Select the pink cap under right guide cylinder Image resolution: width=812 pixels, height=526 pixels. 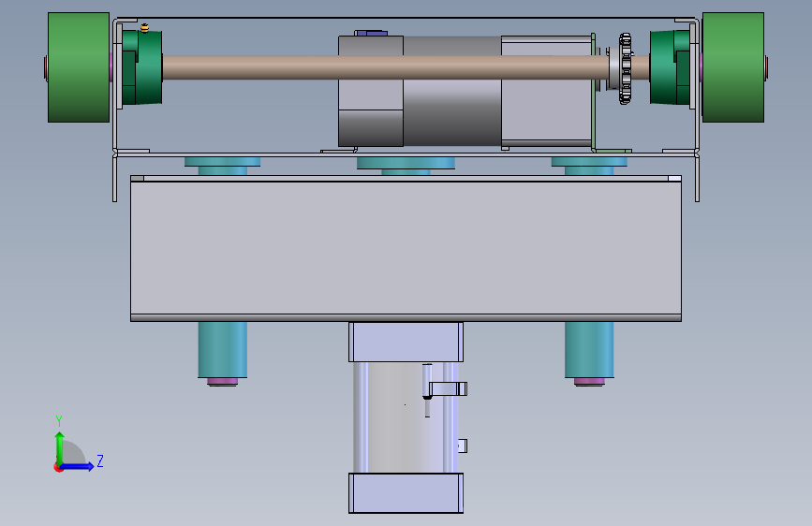pyautogui.click(x=589, y=382)
